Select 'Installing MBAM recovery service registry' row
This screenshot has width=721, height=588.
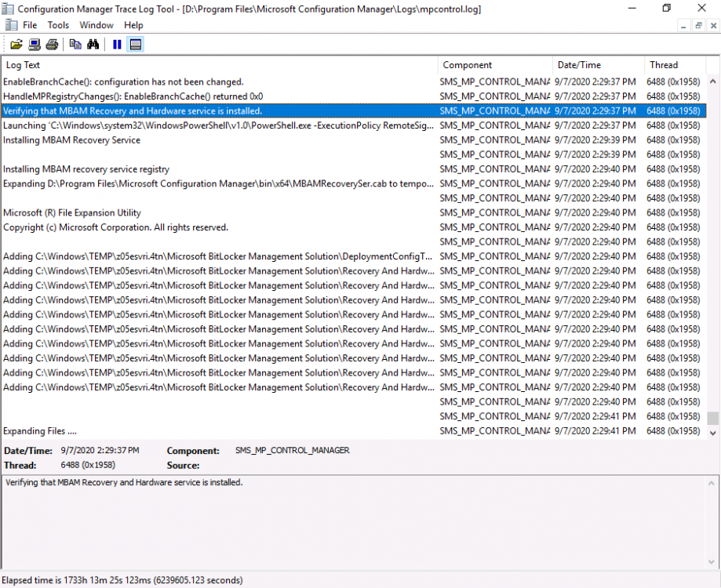tap(354, 169)
